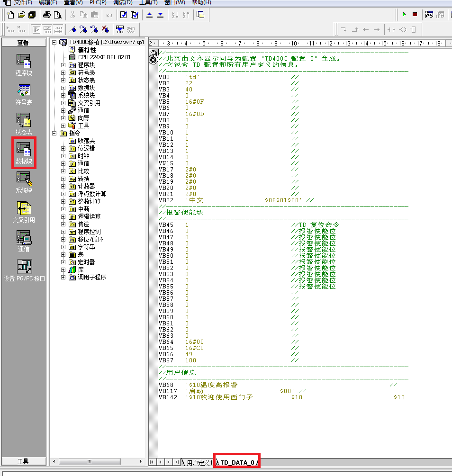This screenshot has width=452, height=476.
Task: Open System Block from the navigation bar
Action: pos(24,182)
